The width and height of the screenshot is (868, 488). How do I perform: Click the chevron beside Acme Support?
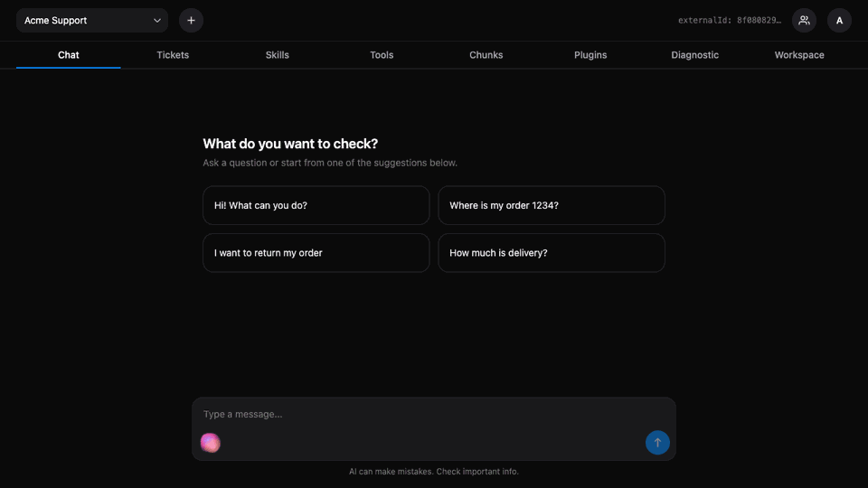point(157,21)
